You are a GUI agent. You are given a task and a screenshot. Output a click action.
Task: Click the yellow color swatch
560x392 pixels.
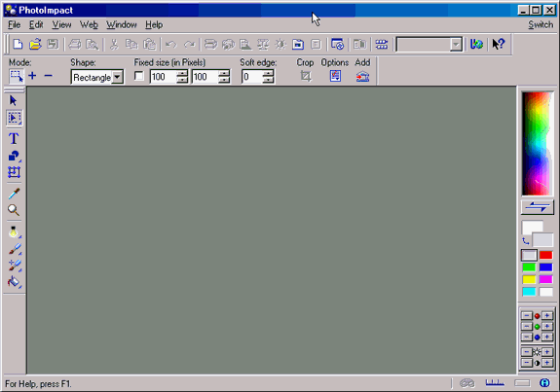tap(529, 279)
